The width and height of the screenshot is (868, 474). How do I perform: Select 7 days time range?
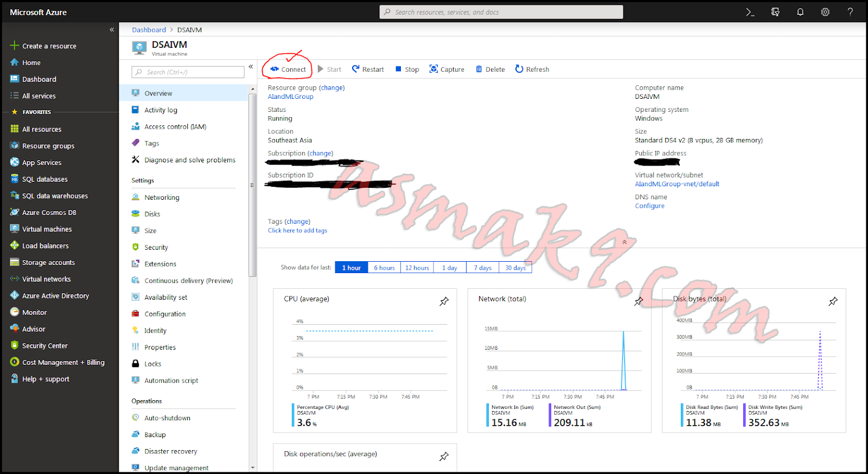(482, 268)
